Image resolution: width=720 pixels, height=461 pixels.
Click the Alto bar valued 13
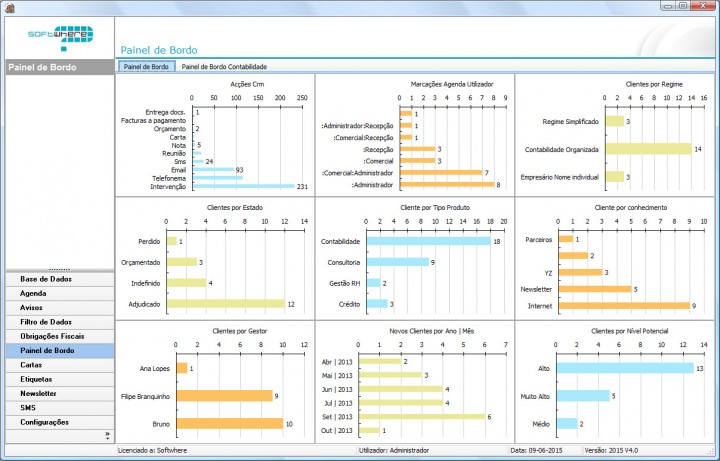click(x=625, y=368)
